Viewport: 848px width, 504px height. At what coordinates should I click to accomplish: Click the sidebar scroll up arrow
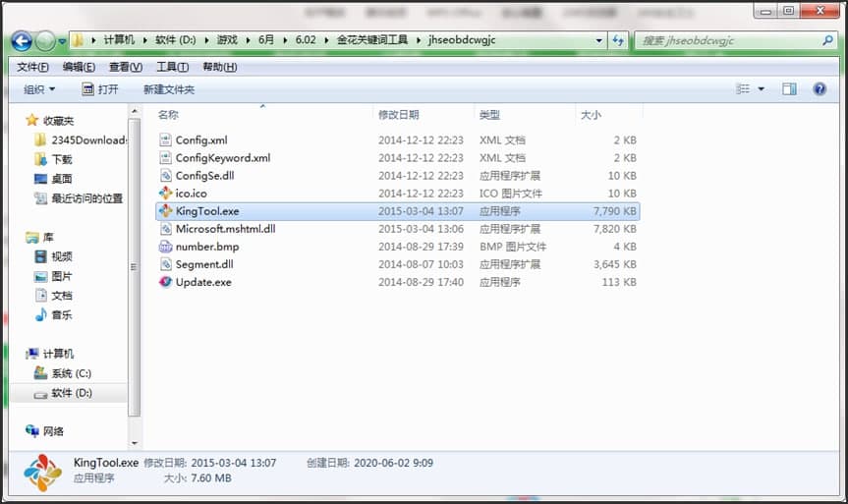coord(135,111)
